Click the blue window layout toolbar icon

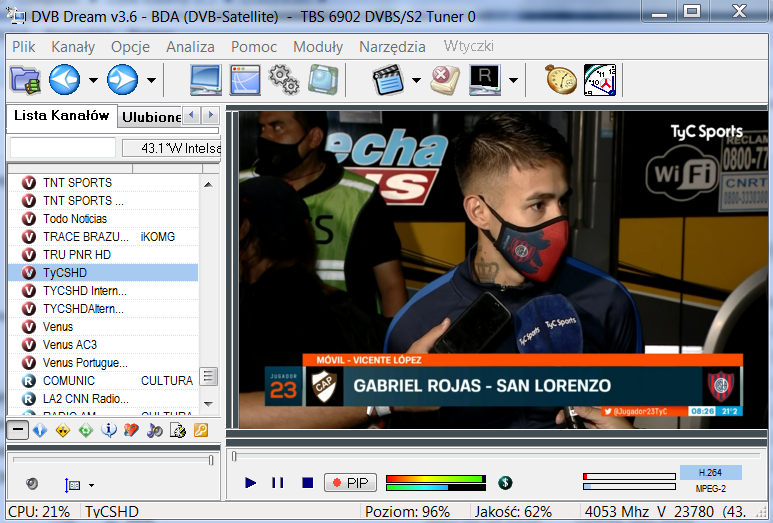point(245,80)
